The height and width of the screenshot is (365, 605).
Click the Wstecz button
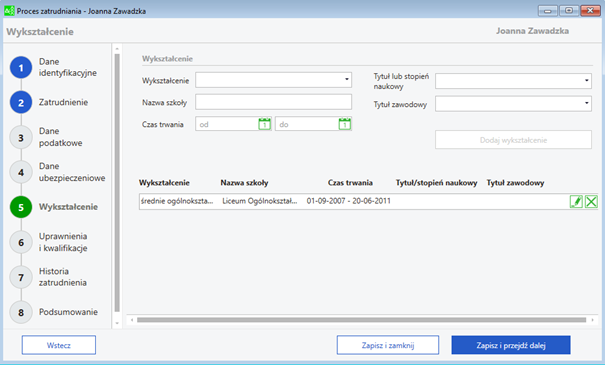click(59, 345)
